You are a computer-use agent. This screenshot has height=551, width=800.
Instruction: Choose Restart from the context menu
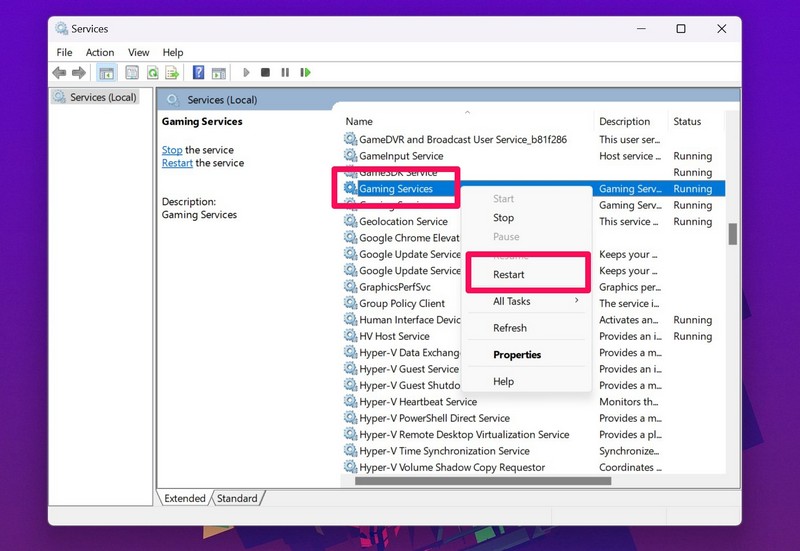509,274
